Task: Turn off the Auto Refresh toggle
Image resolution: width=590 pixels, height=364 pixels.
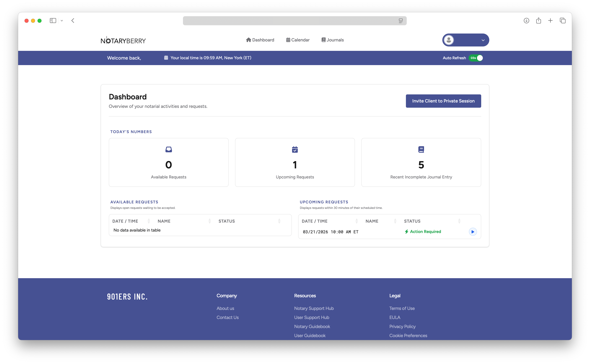Action: coord(476,58)
